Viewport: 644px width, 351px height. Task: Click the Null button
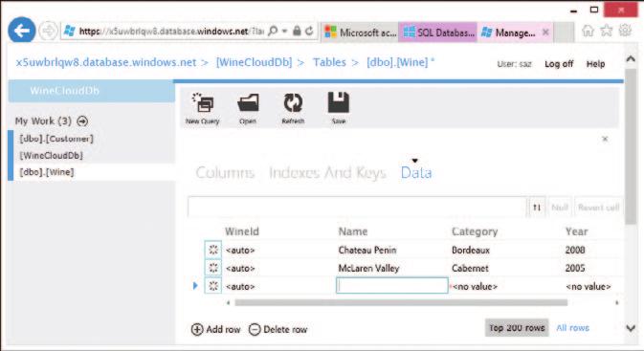click(560, 208)
